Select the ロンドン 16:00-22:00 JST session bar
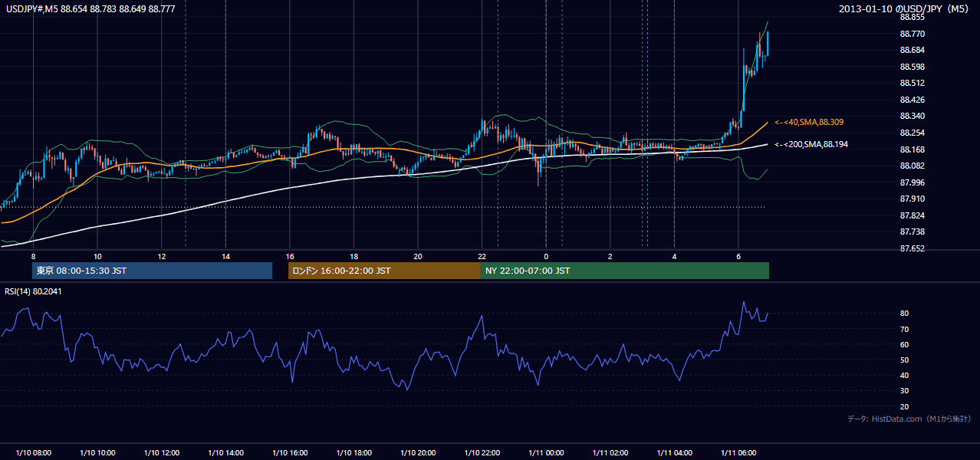The image size is (980, 460). 384,271
